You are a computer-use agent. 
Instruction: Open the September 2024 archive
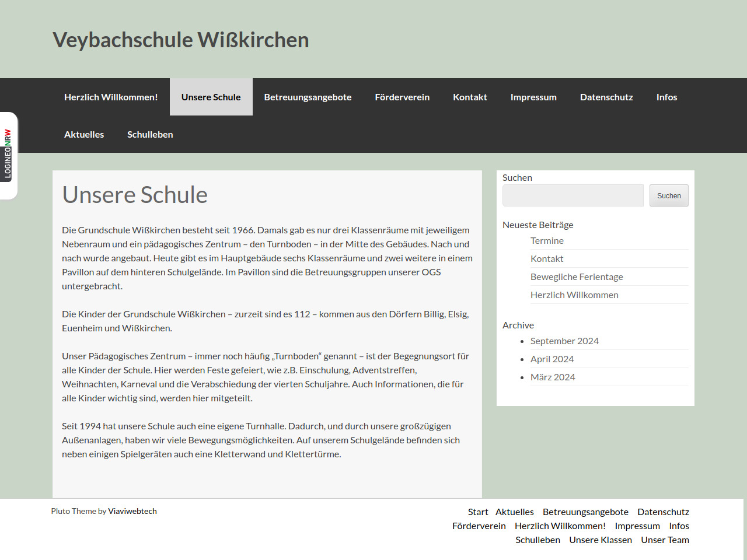coord(564,341)
